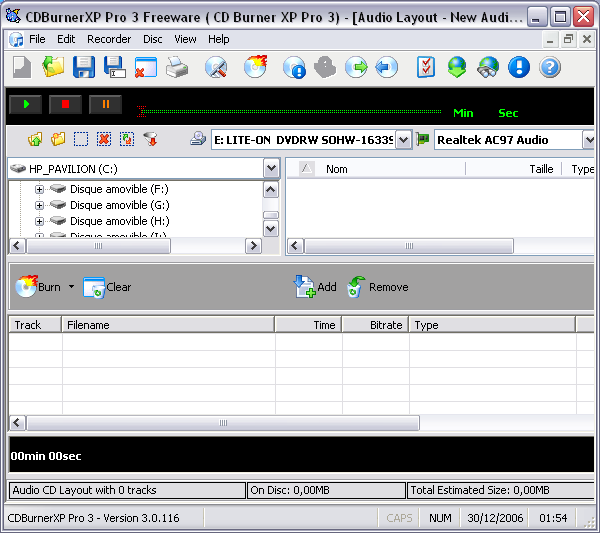This screenshot has width=600, height=533.
Task: Show disc information icon
Action: [x=294, y=68]
